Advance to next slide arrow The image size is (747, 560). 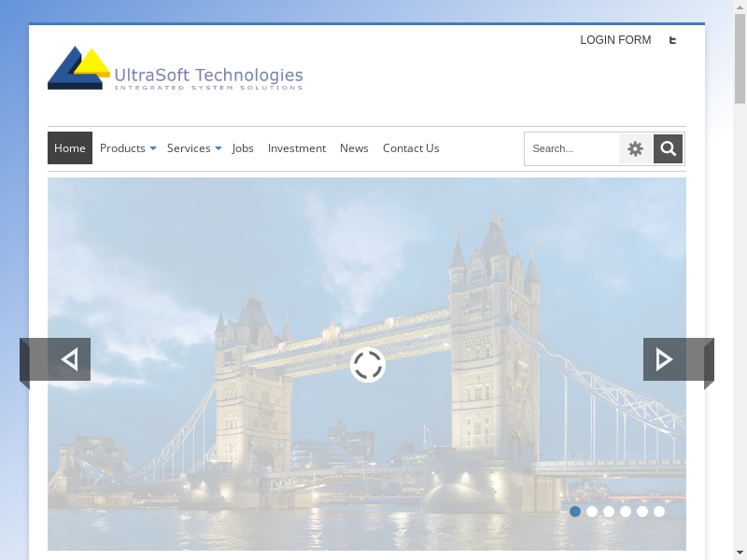pos(664,359)
